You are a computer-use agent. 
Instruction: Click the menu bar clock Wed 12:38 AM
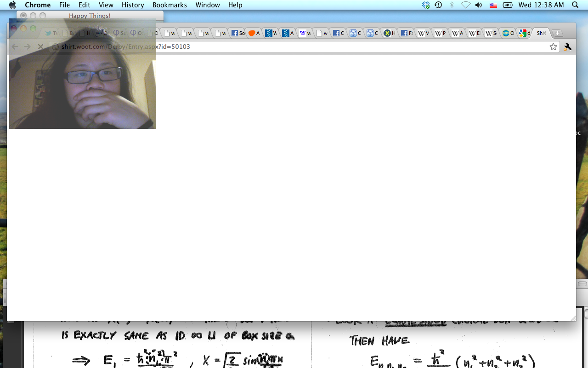coord(541,5)
